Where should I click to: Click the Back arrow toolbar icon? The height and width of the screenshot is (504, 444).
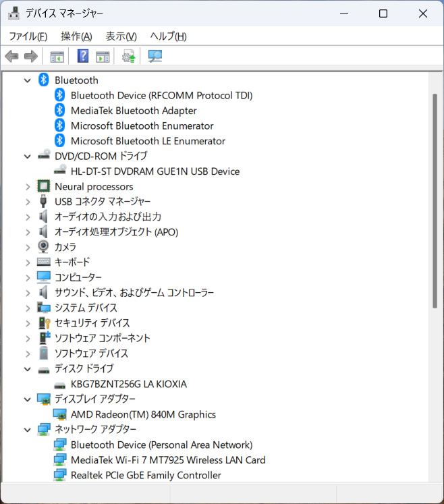pyautogui.click(x=11, y=57)
